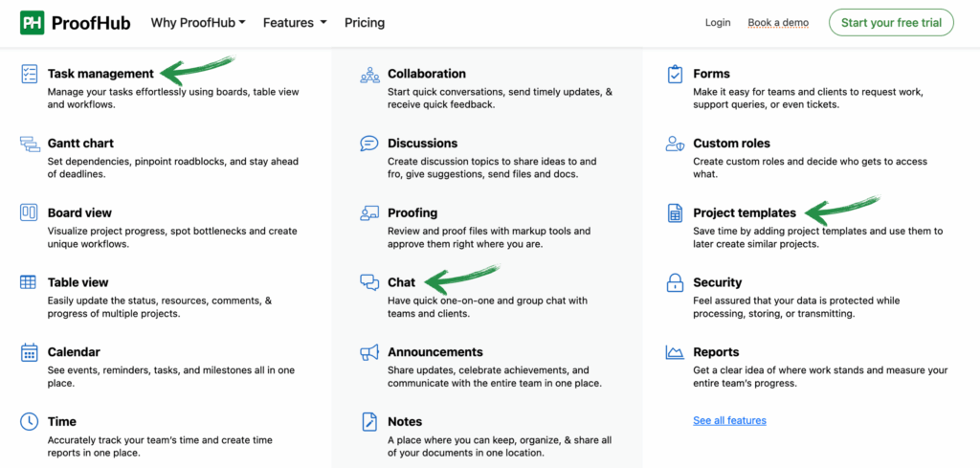Click 'Set dependencies, pinpoint roadblocks' description
The width and height of the screenshot is (980, 468).
click(x=173, y=167)
